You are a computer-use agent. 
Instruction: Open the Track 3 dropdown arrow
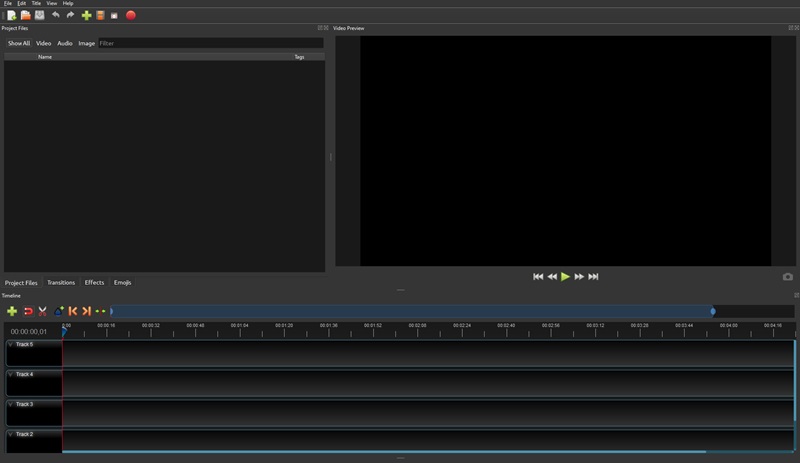point(10,404)
